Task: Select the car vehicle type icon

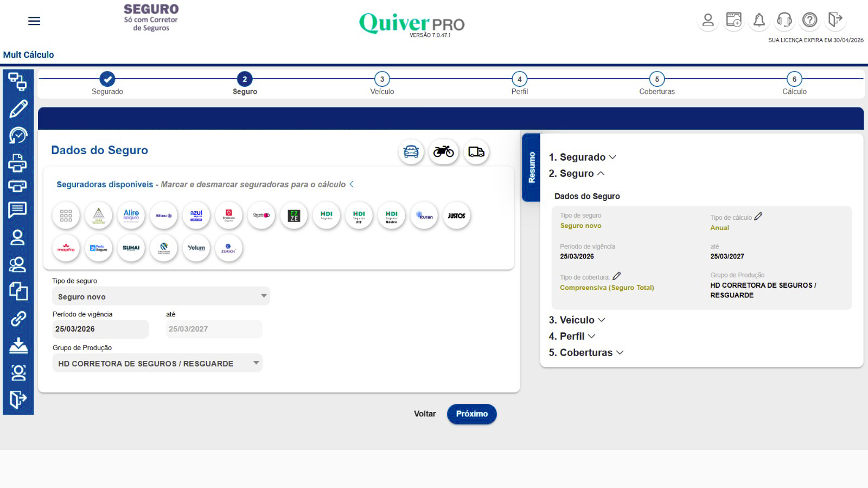Action: 411,152
